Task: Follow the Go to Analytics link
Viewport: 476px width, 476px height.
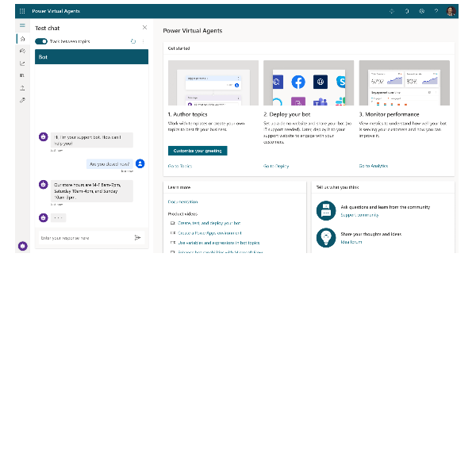Action: click(374, 166)
